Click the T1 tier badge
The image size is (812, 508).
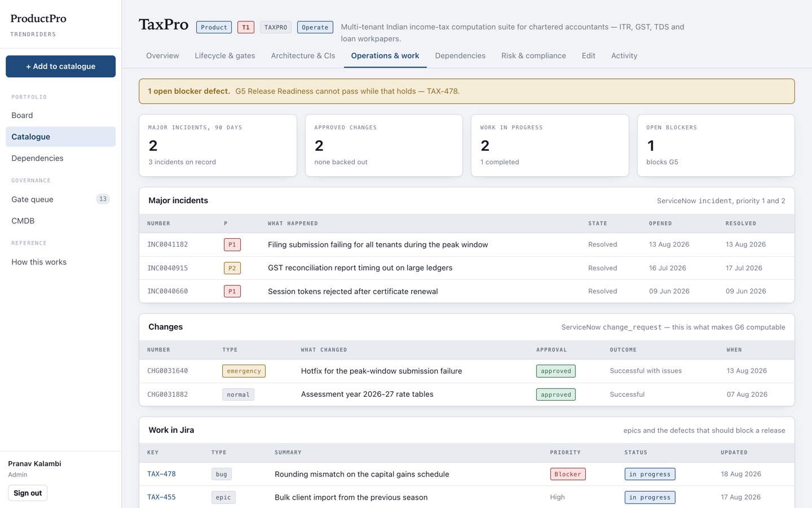click(x=246, y=27)
